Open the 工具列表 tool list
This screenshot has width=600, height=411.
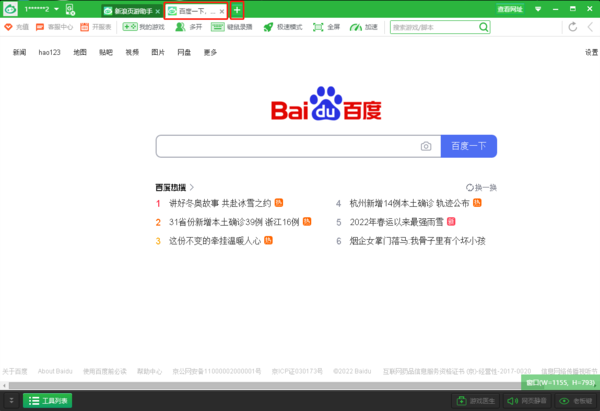pyautogui.click(x=48, y=401)
